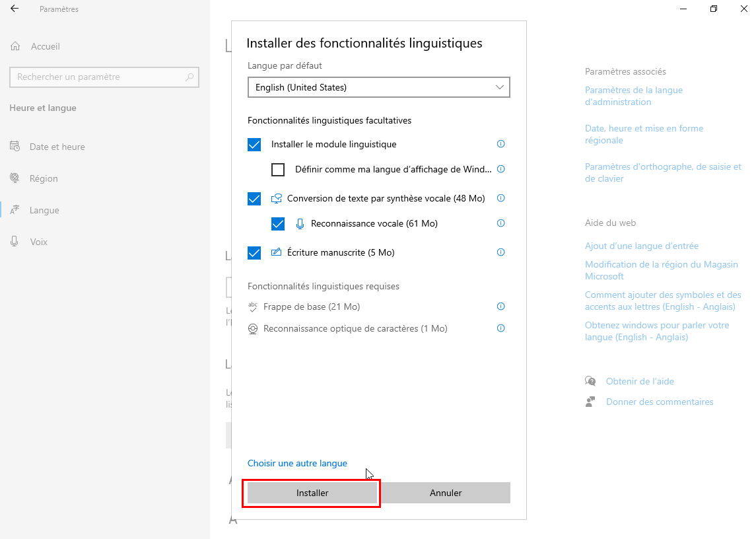The height and width of the screenshot is (539, 756).
Task: Focus the Rechercher un paramètre search field
Action: tap(104, 77)
